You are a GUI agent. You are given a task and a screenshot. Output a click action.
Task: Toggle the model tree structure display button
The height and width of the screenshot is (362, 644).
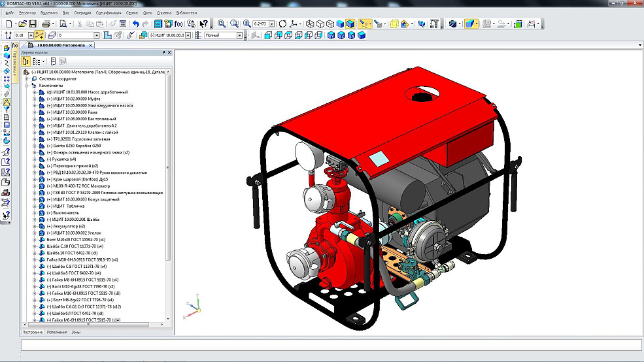point(26,61)
